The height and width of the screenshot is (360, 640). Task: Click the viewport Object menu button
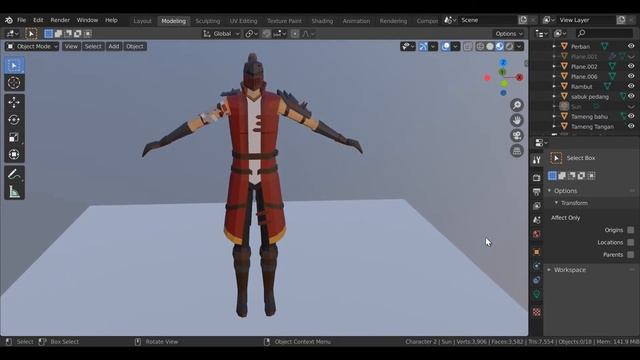[x=135, y=47]
